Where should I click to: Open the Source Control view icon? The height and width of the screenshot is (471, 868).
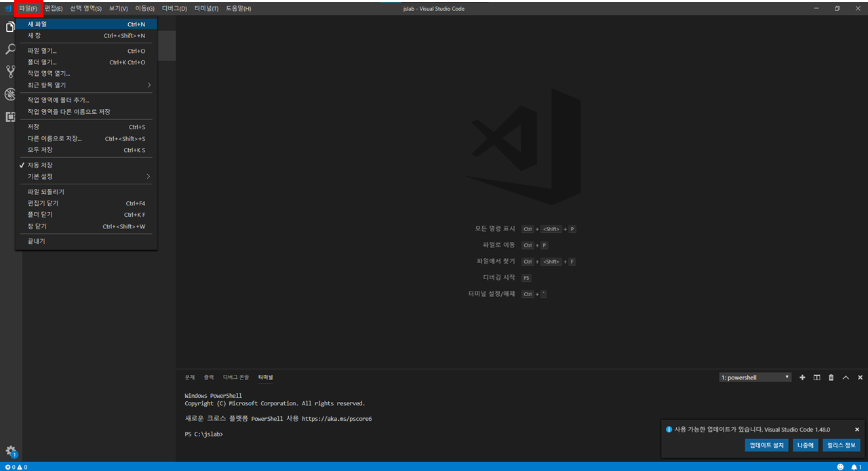10,72
